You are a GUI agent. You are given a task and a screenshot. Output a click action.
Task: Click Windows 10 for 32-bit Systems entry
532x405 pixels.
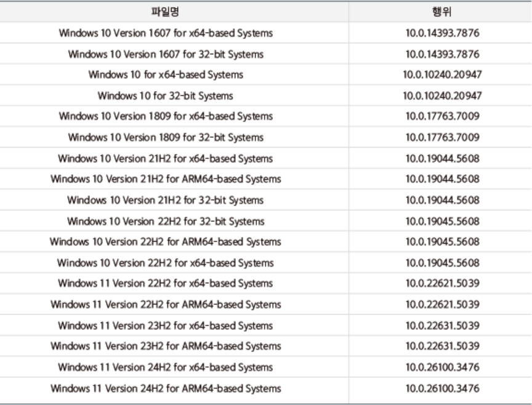166,95
